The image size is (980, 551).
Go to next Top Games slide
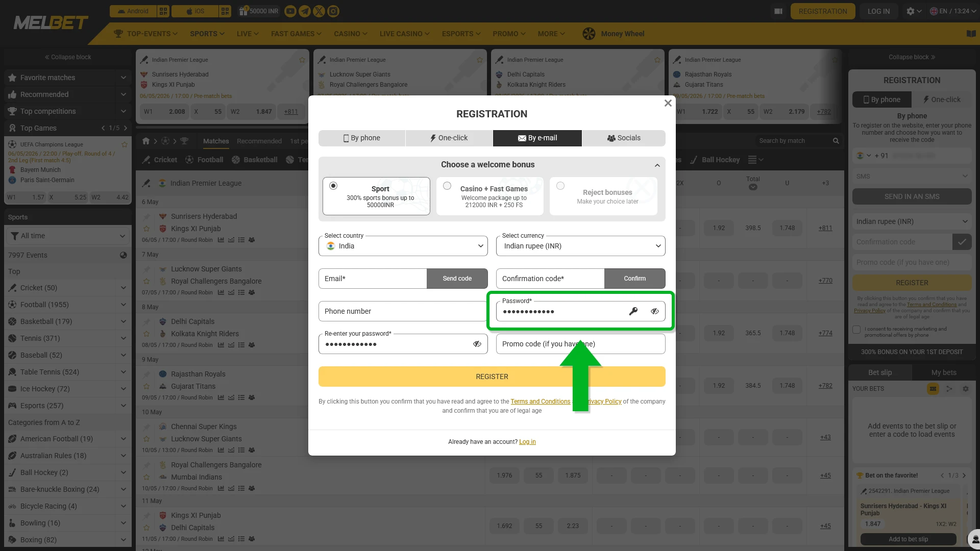coord(126,128)
